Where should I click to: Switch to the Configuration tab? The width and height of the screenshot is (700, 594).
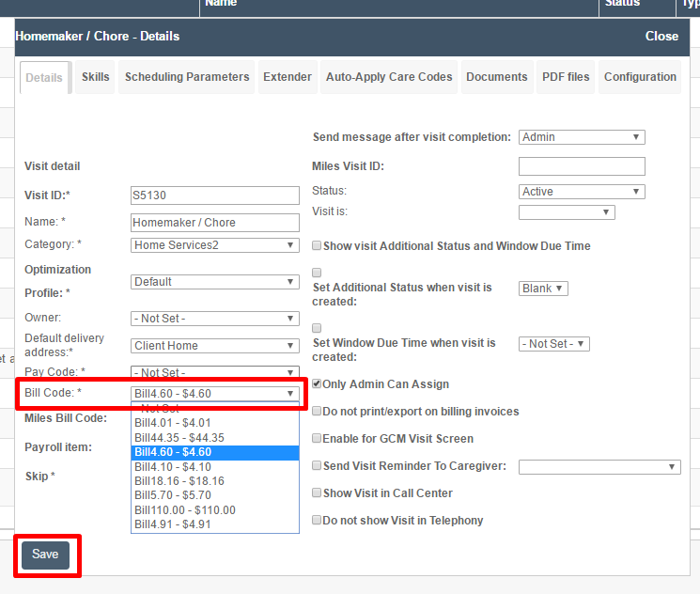pos(640,77)
